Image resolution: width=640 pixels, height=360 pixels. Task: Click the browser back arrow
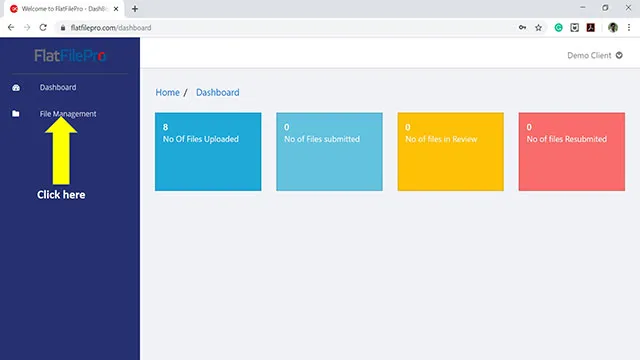click(11, 28)
